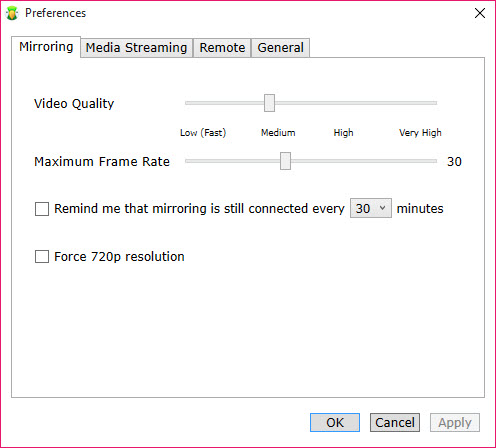The image size is (496, 448).
Task: Click Video Quality track under High label
Action: tap(343, 103)
